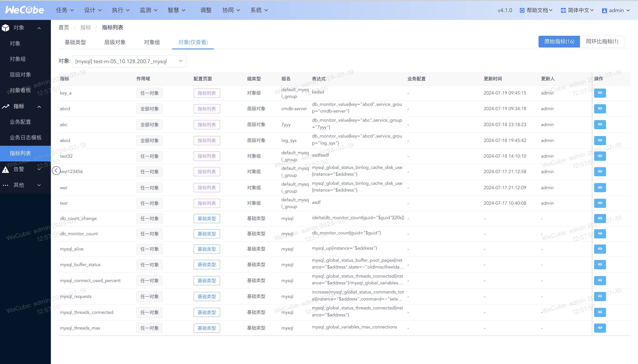View details for test123456 metric
638x364 pixels.
pyautogui.click(x=600, y=171)
